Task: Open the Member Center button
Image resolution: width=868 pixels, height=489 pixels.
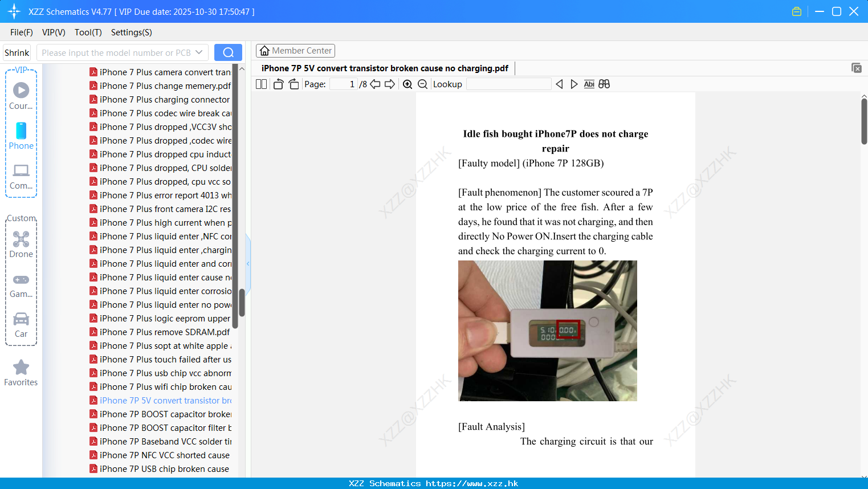Action: tap(295, 51)
